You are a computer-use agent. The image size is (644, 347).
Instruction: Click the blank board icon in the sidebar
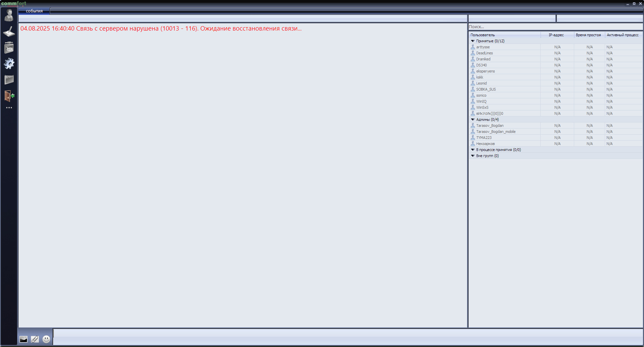point(9,80)
